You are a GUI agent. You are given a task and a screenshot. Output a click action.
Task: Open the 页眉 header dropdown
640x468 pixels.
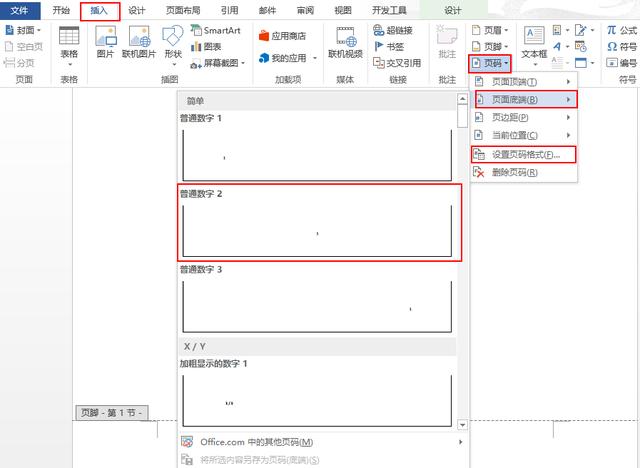coord(490,30)
